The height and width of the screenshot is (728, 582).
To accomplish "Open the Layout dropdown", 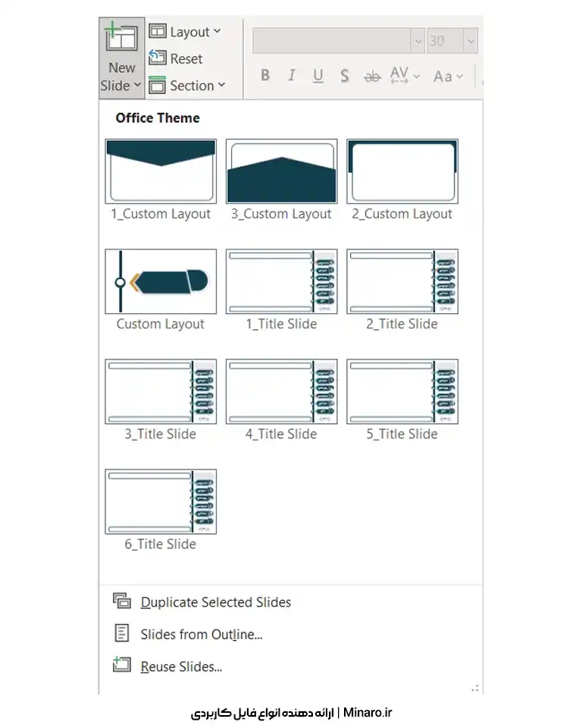I will (x=186, y=32).
